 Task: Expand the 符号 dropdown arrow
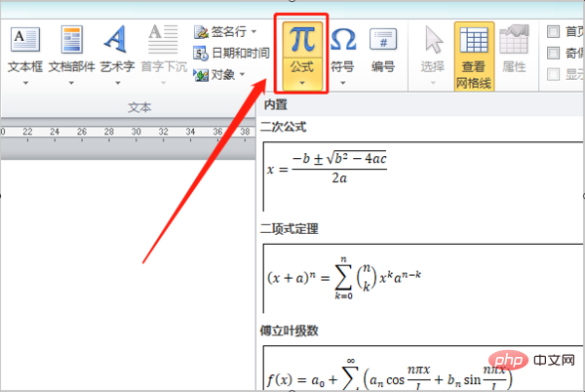tap(342, 84)
